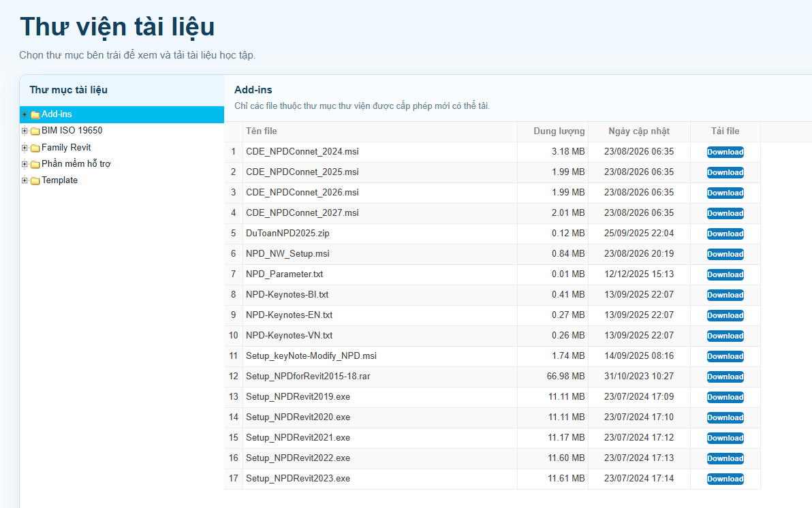
Task: Select file name CDE_NPDConnet_2025.msi
Action: point(302,172)
